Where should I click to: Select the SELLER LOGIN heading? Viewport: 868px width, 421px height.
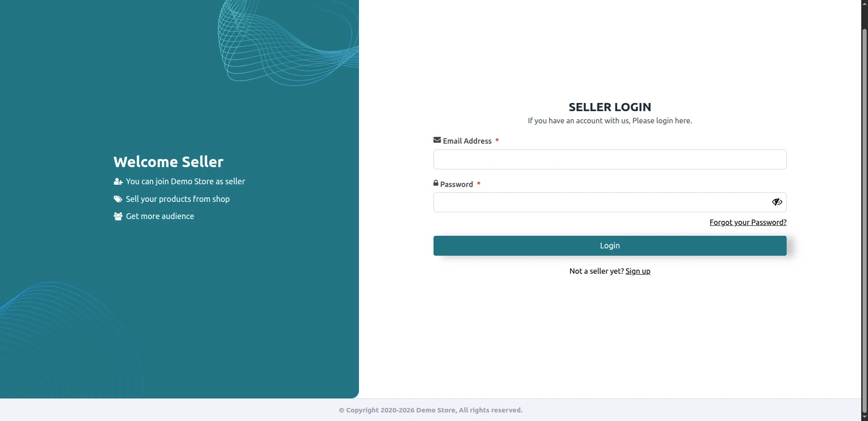(610, 107)
